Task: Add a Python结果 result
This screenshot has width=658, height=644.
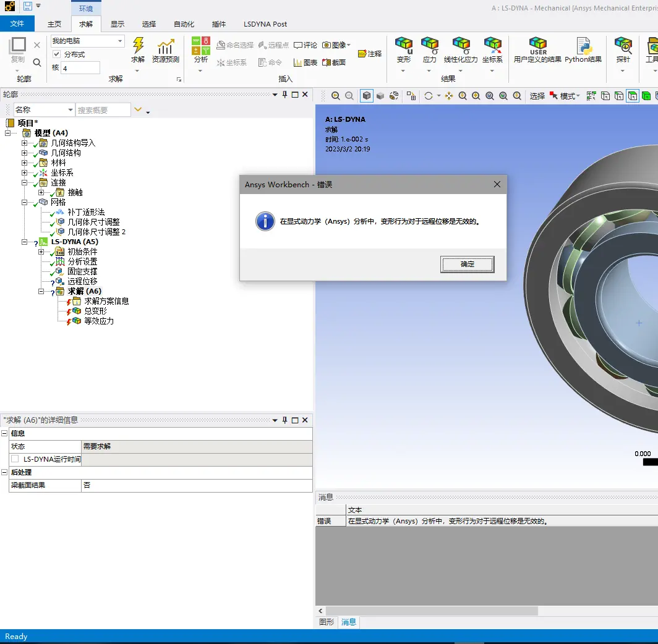Action: pyautogui.click(x=583, y=50)
